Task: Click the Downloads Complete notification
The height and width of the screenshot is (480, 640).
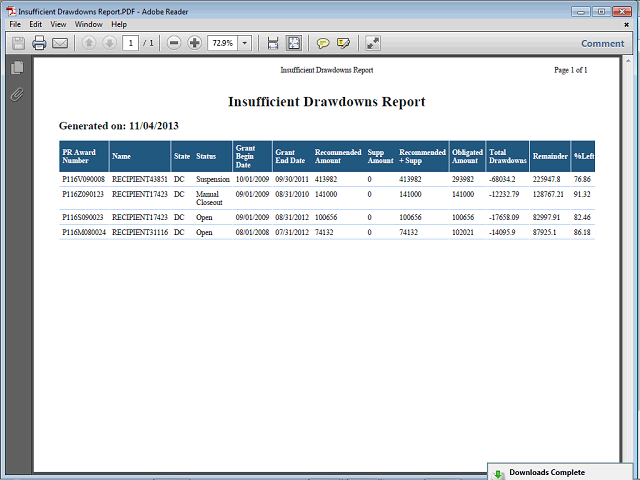Action: [x=562, y=472]
